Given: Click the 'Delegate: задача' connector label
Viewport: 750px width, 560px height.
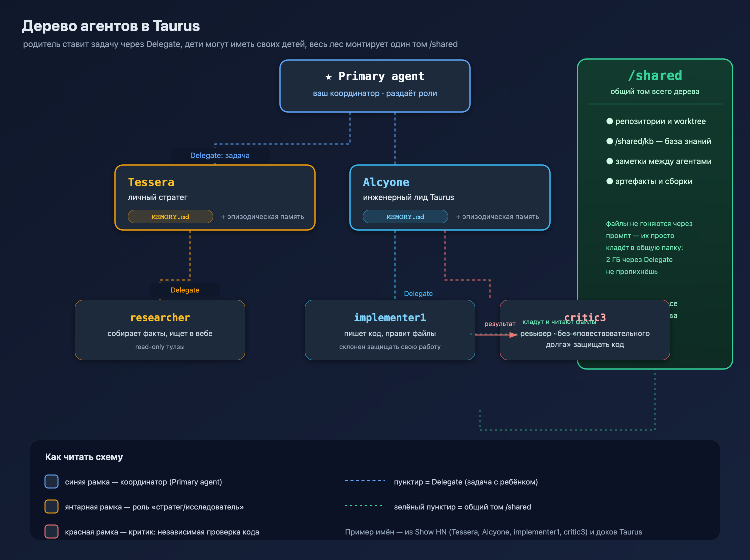Looking at the screenshot, I should [220, 155].
